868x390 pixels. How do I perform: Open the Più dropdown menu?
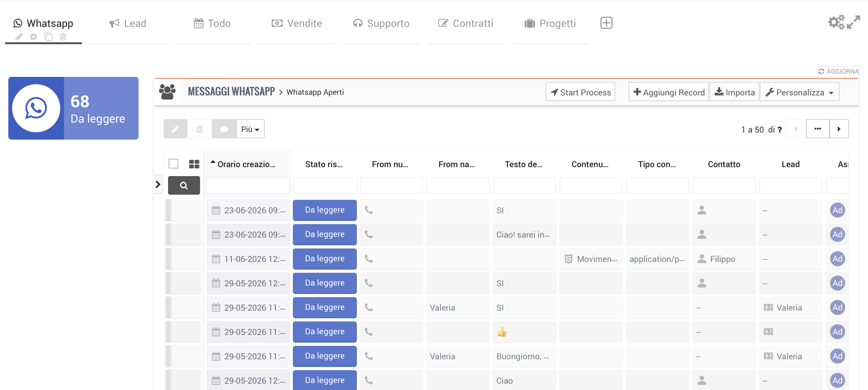[x=250, y=129]
